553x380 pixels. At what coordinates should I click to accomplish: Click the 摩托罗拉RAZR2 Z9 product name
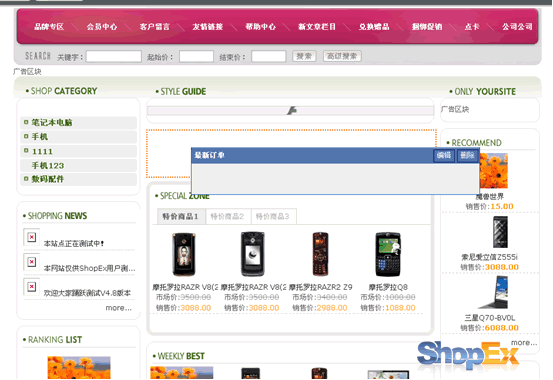321,287
